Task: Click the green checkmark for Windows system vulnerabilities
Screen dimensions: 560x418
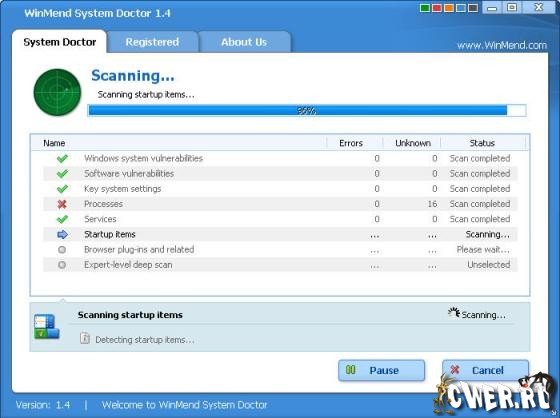Action: (62, 158)
